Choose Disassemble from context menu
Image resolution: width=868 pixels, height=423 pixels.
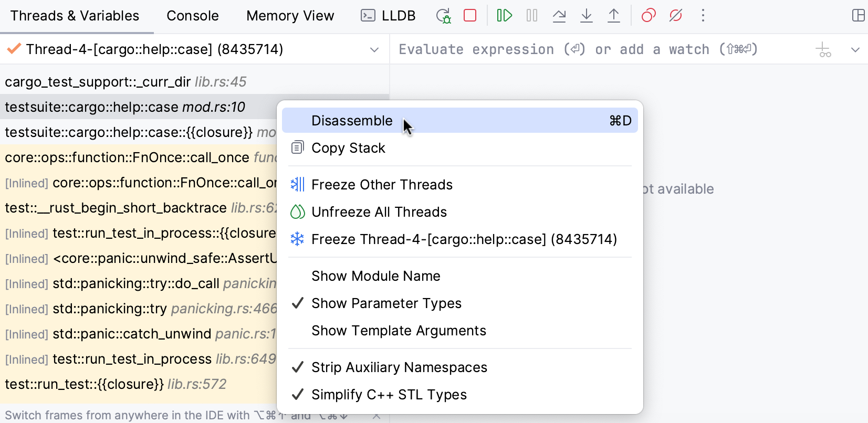tap(352, 121)
